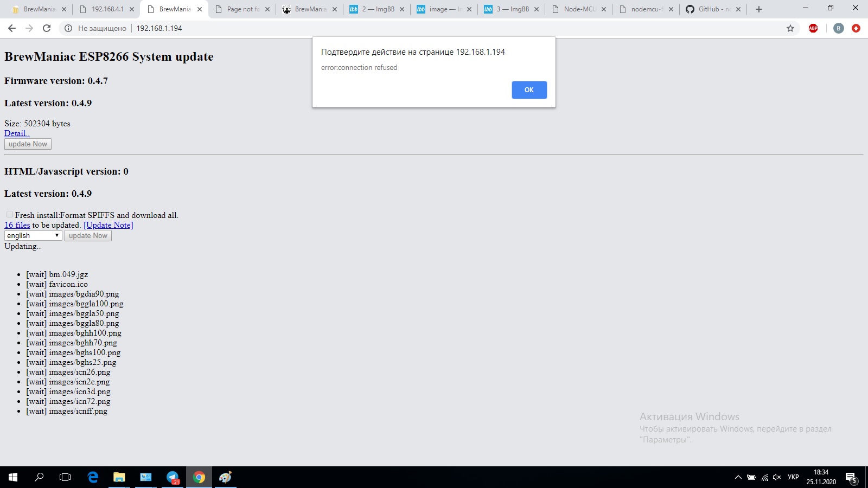This screenshot has height=488, width=868.
Task: Select the [wait] favicon.ico list entry
Action: [57, 284]
